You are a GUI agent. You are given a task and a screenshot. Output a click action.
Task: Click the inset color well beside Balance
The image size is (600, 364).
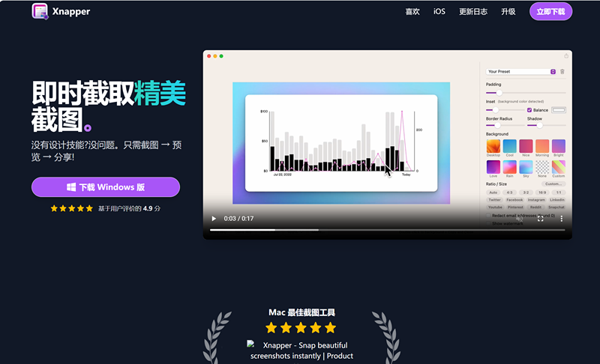click(559, 110)
